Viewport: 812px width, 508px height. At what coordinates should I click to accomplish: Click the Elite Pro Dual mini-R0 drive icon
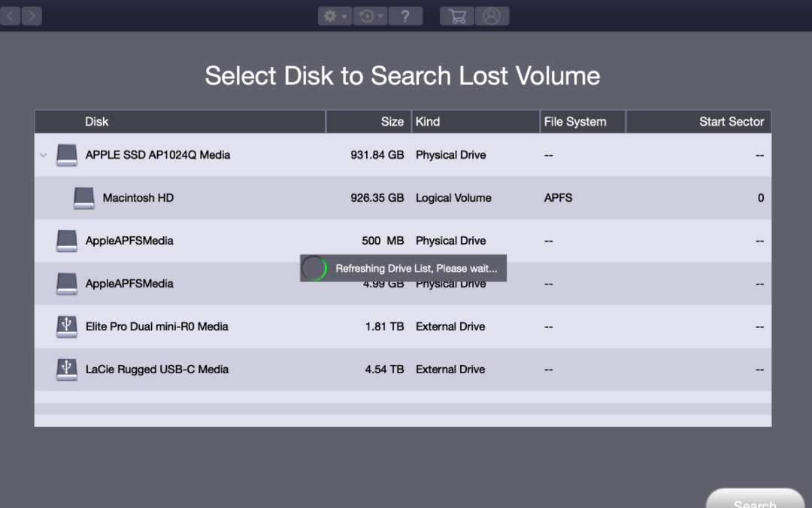coord(66,326)
